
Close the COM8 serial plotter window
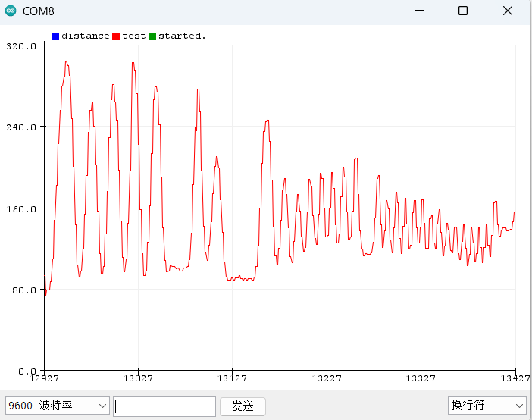508,11
